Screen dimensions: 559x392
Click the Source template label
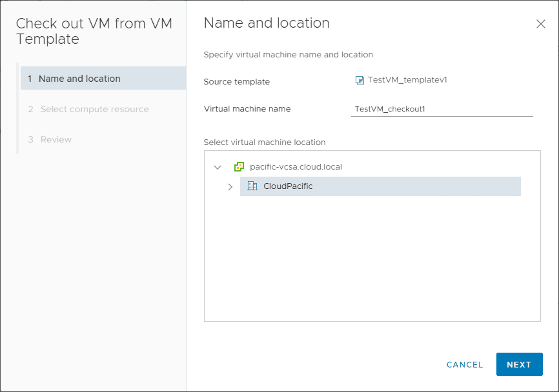click(x=237, y=82)
